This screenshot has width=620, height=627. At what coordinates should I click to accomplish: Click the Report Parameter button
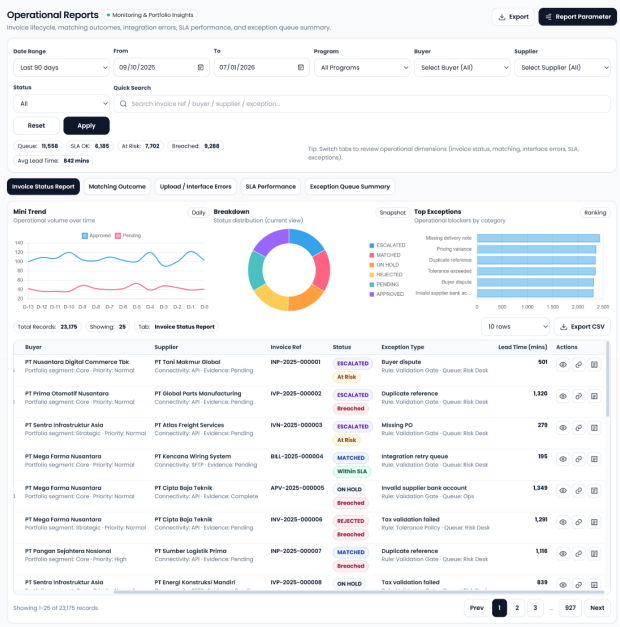pyautogui.click(x=577, y=17)
